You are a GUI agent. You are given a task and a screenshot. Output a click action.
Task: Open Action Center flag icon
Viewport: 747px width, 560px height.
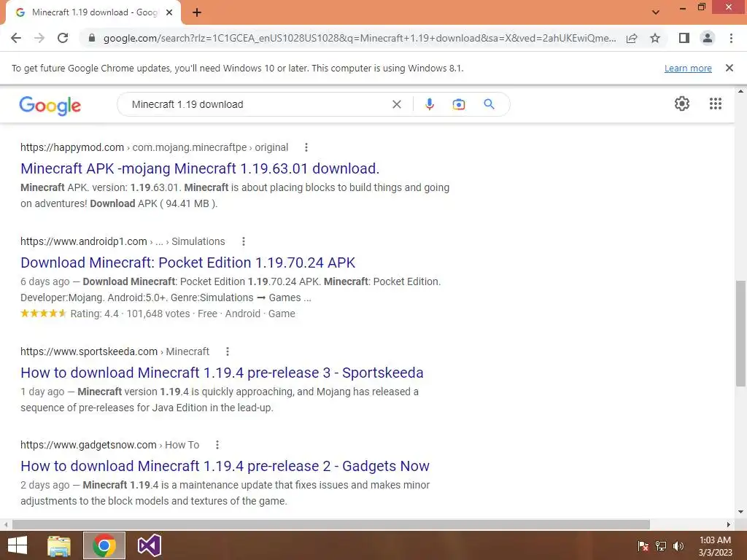click(643, 545)
